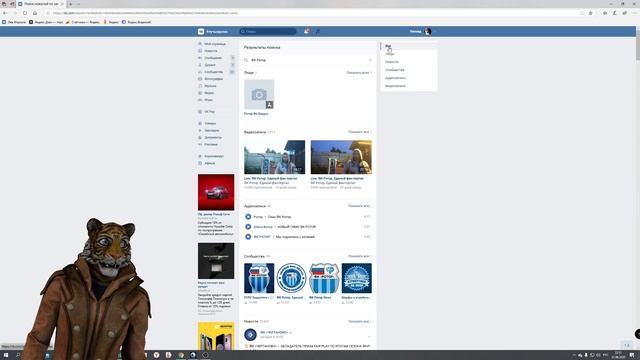Screen dimensions: 640x360
Task: Open the Afisha events icon in sidebar
Action: click(x=200, y=163)
